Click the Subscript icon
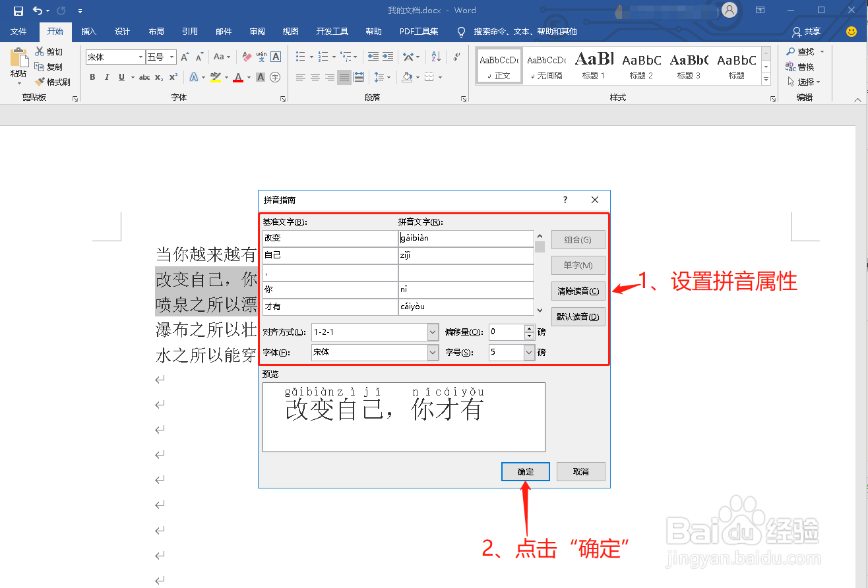Screen dimensions: 868x588 pyautogui.click(x=159, y=77)
